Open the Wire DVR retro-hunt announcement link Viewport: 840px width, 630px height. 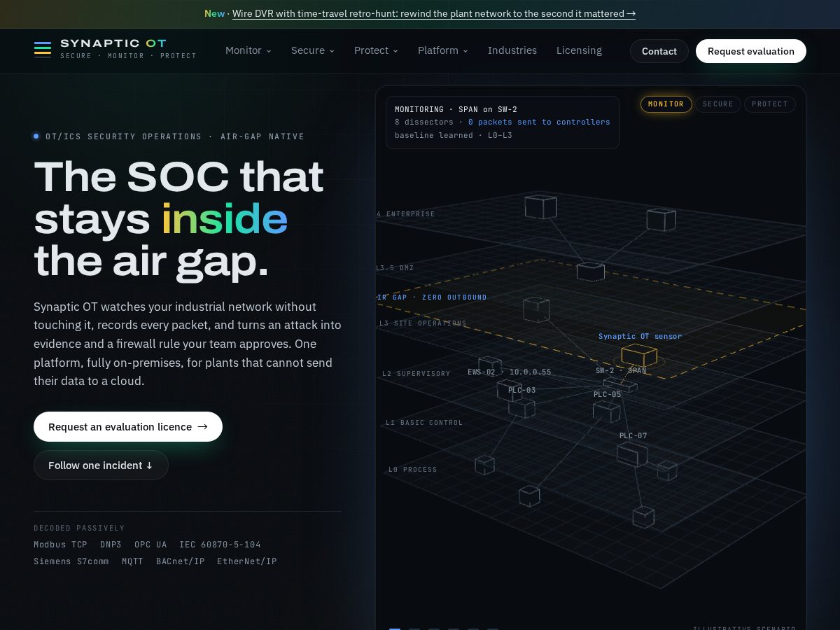tap(434, 13)
